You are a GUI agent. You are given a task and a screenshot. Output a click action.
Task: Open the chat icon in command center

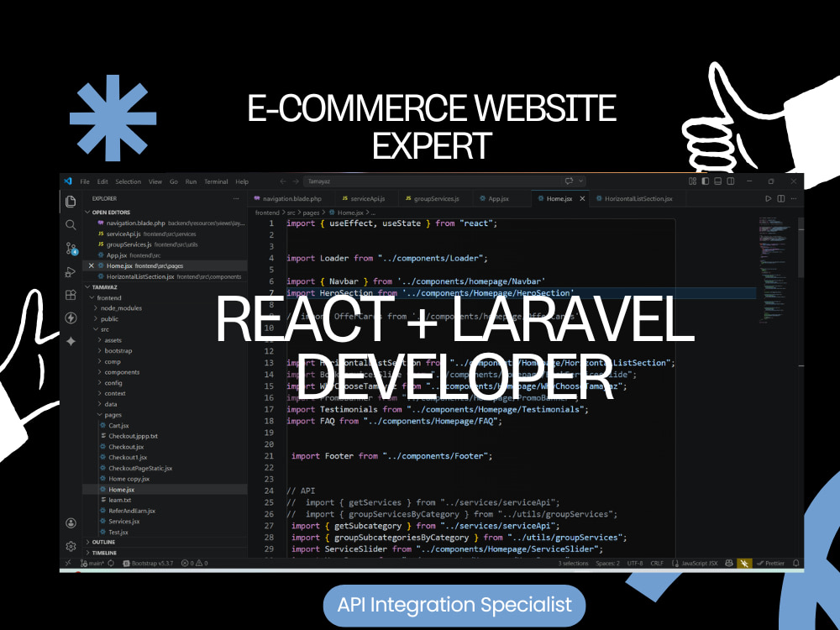[x=569, y=181]
